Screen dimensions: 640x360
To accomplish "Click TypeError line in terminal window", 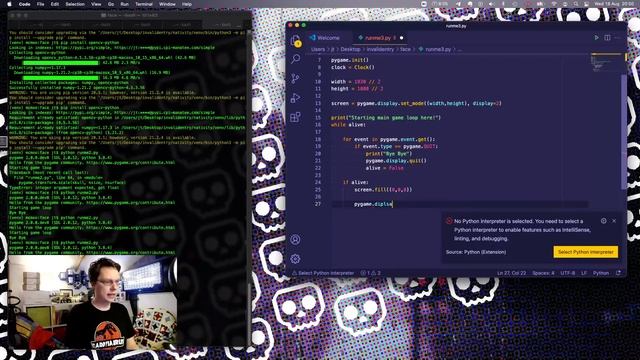I will 64,187.
